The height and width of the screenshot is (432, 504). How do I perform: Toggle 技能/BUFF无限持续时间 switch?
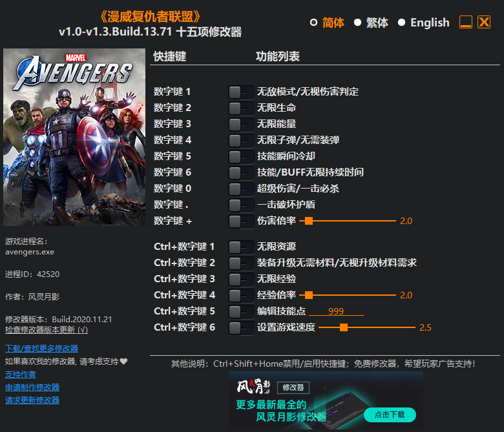pos(241,173)
